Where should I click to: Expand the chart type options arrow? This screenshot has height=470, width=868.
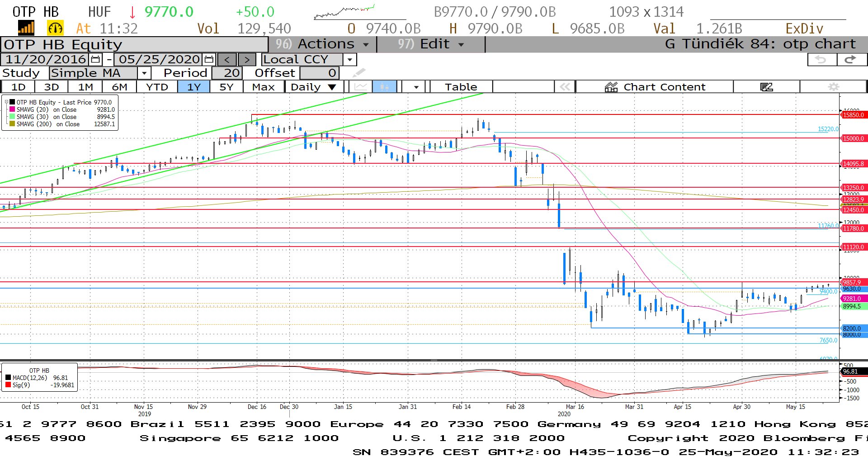point(416,87)
